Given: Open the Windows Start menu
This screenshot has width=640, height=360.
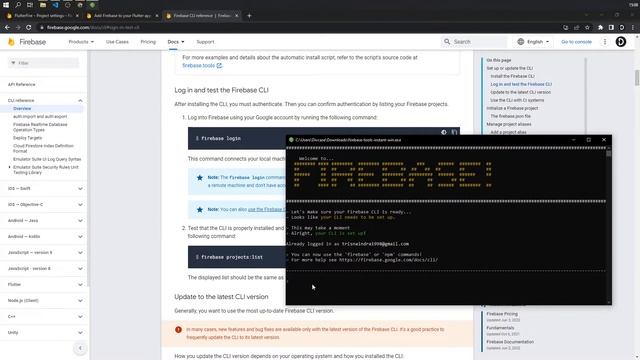Looking at the screenshot, I should (x=6, y=5).
